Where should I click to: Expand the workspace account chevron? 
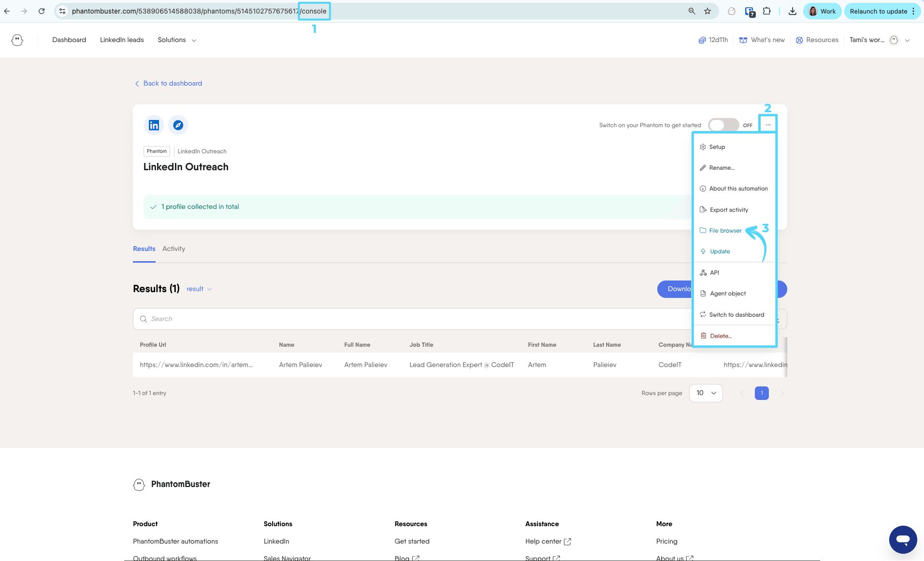tap(907, 41)
